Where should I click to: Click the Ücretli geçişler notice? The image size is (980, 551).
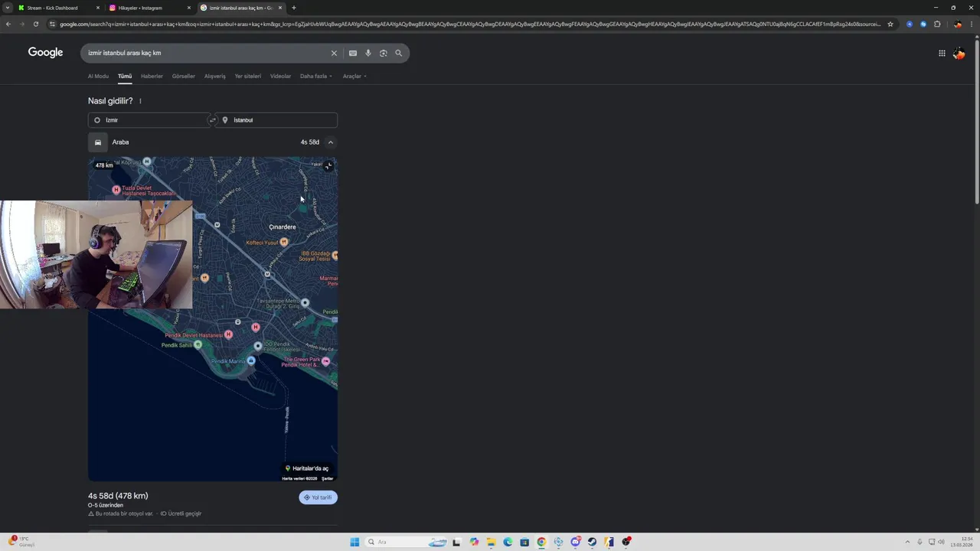pyautogui.click(x=181, y=514)
